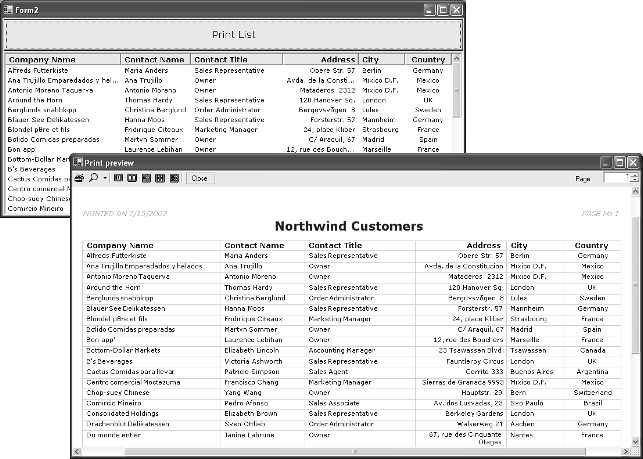
Task: Click the Print preview scroll right arrow
Action: (627, 452)
